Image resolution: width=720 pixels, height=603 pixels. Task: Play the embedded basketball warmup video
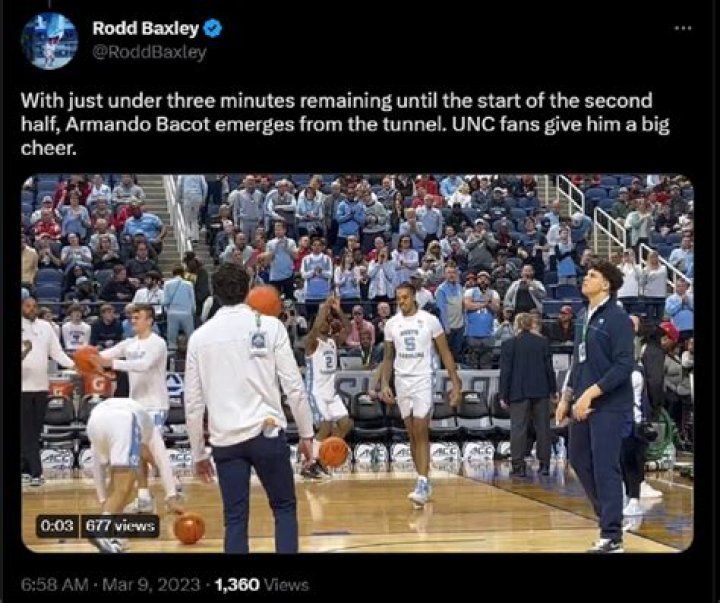pos(357,363)
